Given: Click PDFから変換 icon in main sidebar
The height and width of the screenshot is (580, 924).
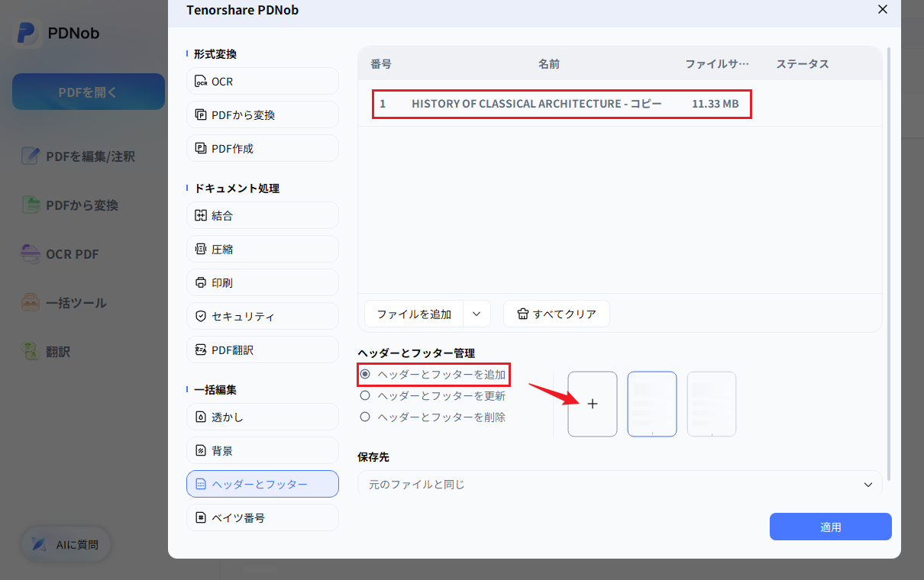Looking at the screenshot, I should pos(31,205).
